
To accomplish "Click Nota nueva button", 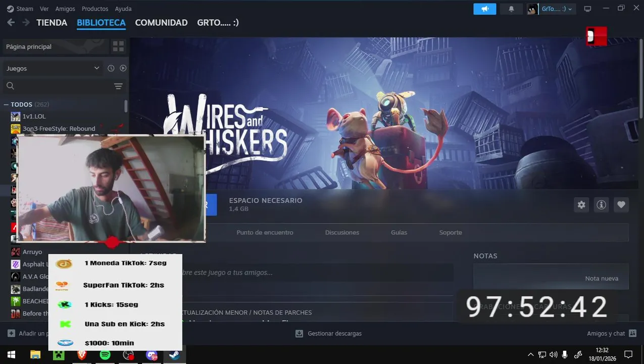I will coord(602,279).
